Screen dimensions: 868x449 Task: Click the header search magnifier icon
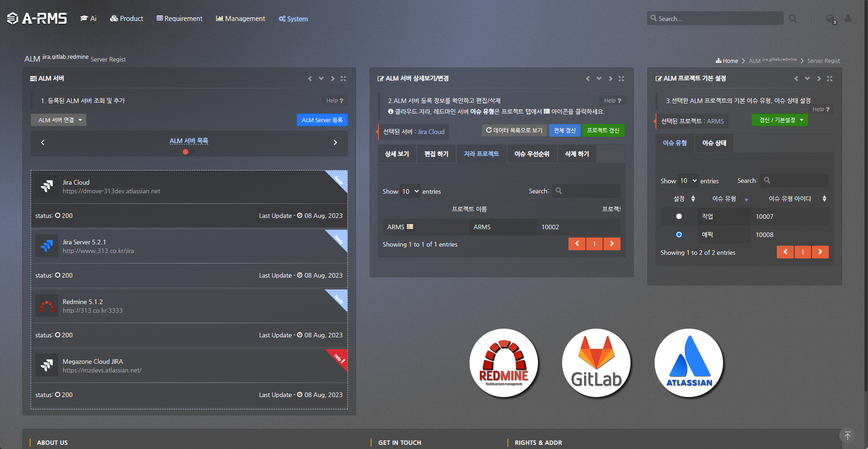click(793, 19)
